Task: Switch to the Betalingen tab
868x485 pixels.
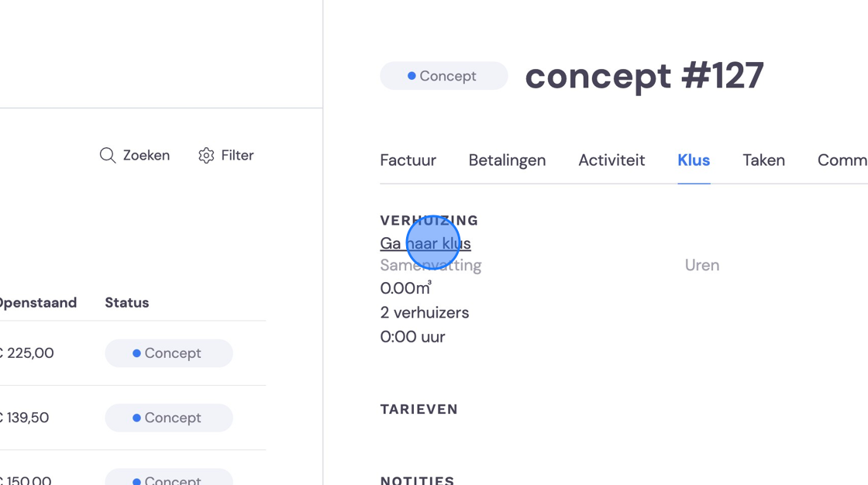Action: click(507, 160)
